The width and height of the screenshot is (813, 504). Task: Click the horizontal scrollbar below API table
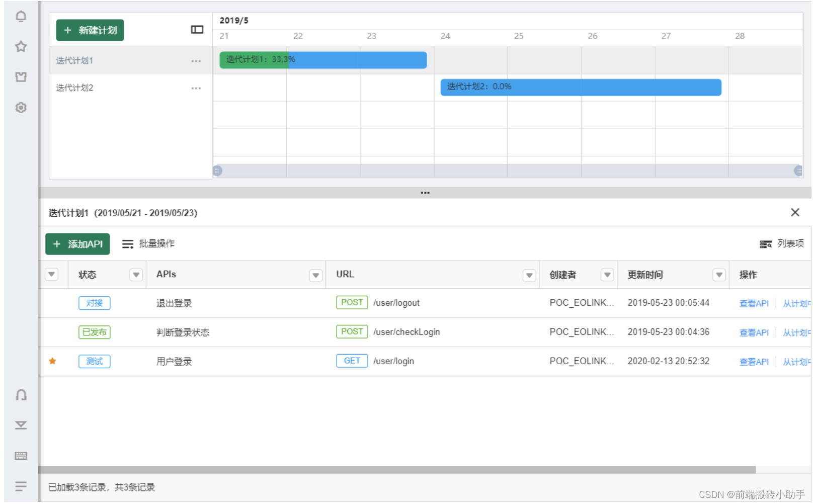point(398,470)
